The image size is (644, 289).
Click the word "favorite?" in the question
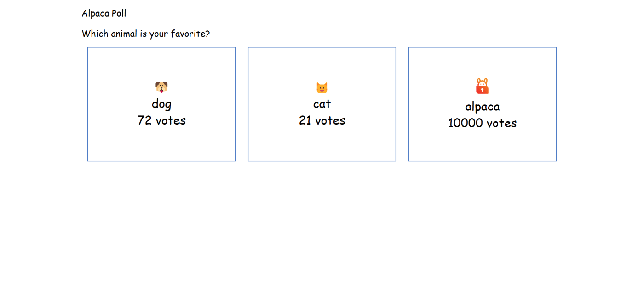[190, 34]
